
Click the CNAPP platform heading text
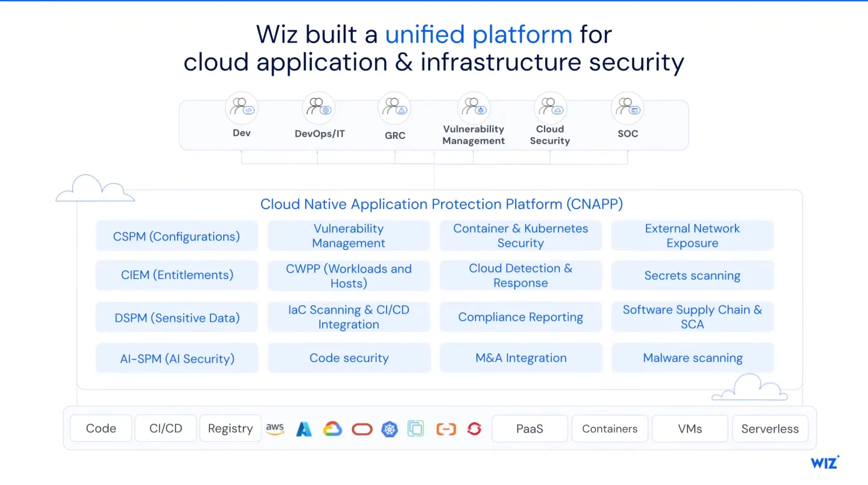441,204
